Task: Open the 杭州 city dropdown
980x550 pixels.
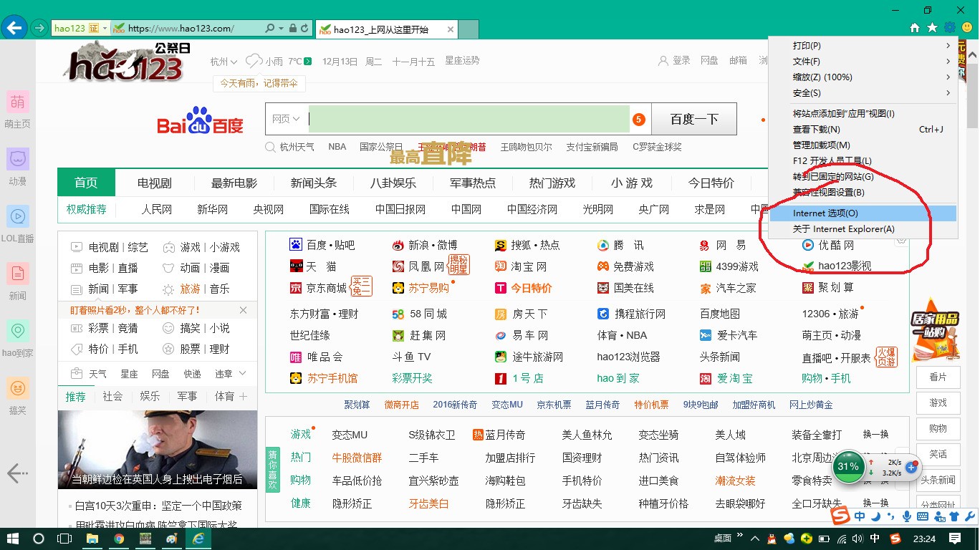Action: 224,62
